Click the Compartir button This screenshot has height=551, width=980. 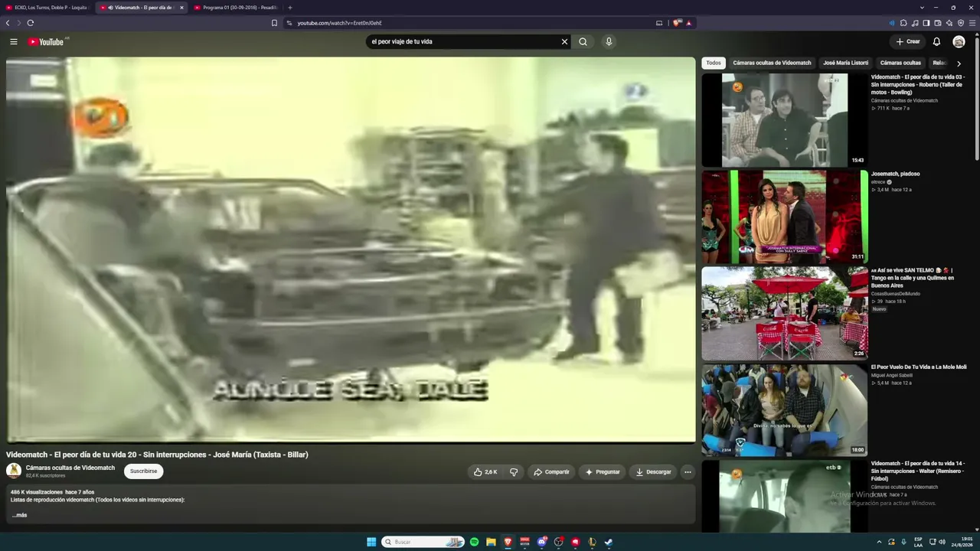(x=551, y=472)
